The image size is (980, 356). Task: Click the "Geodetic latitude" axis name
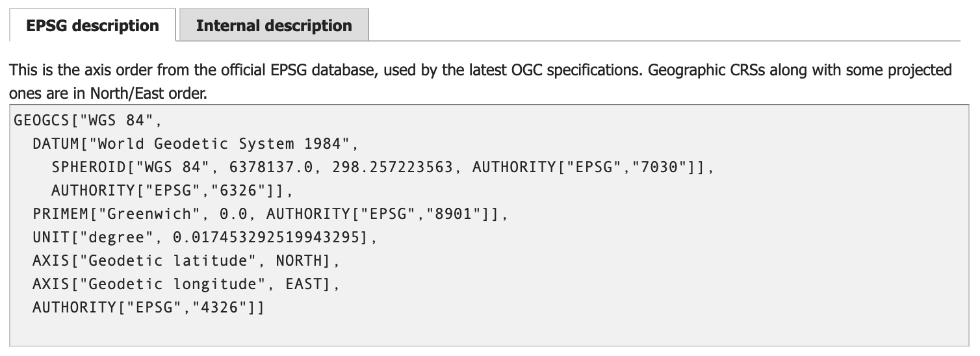(x=172, y=261)
